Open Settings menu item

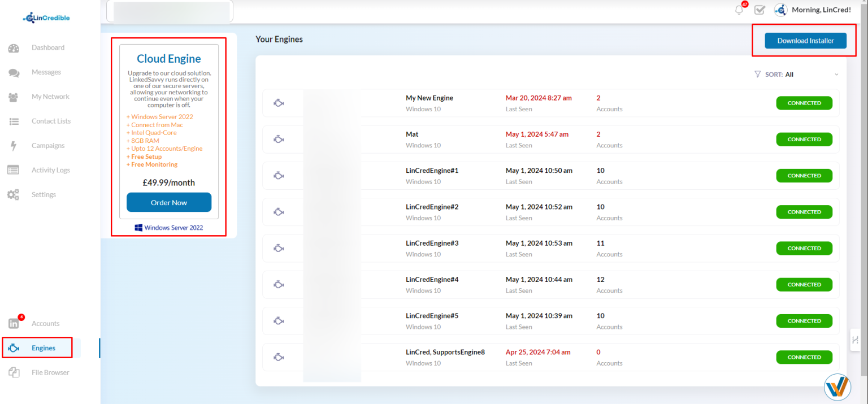44,194
